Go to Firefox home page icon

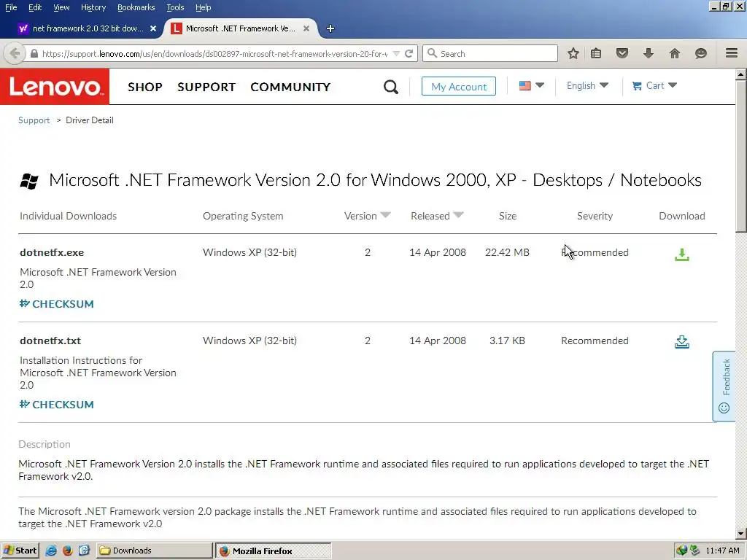[675, 53]
